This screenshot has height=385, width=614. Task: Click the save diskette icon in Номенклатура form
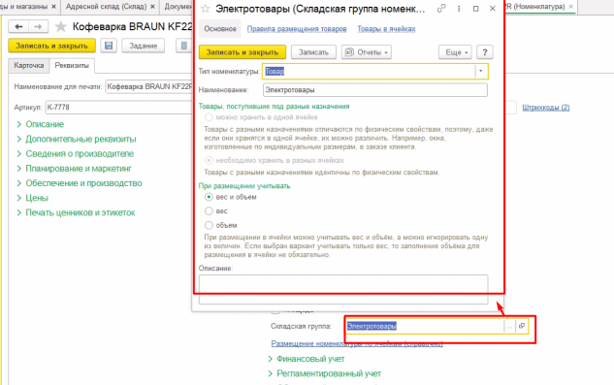pos(108,46)
